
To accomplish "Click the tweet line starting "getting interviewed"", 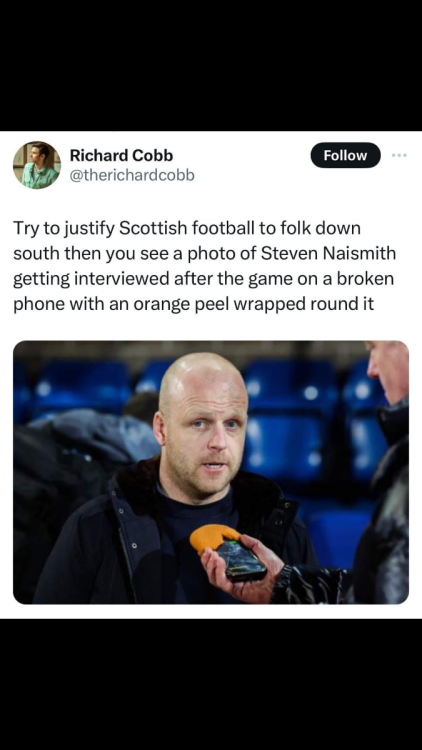I will coord(203,279).
